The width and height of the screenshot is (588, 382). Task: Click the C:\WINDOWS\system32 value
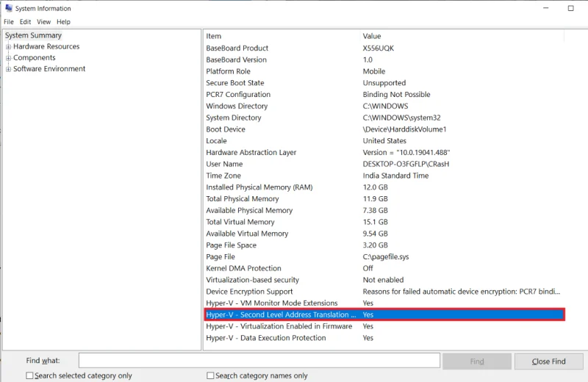coord(401,118)
